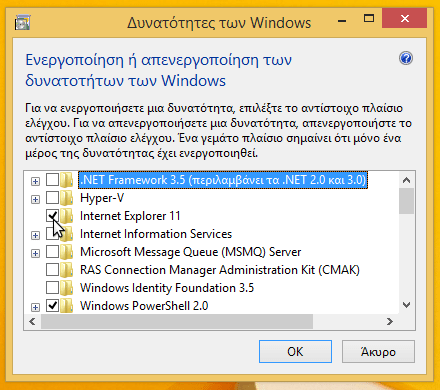Close the Δυνατότητες των Windows dialog
The image size is (440, 390).
pyautogui.click(x=404, y=18)
